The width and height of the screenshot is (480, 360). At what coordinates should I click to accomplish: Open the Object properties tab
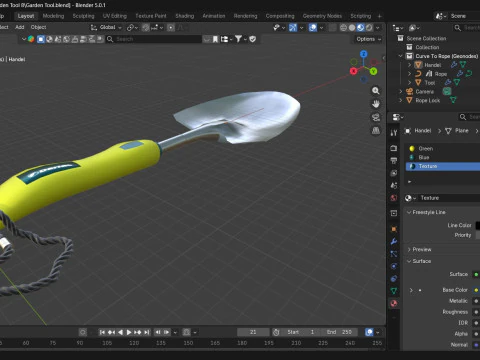[394, 229]
